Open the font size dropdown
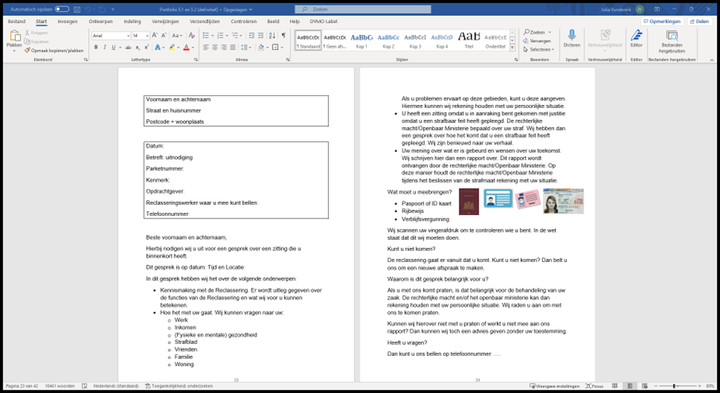Screen dimensions: 720x393 (141, 35)
